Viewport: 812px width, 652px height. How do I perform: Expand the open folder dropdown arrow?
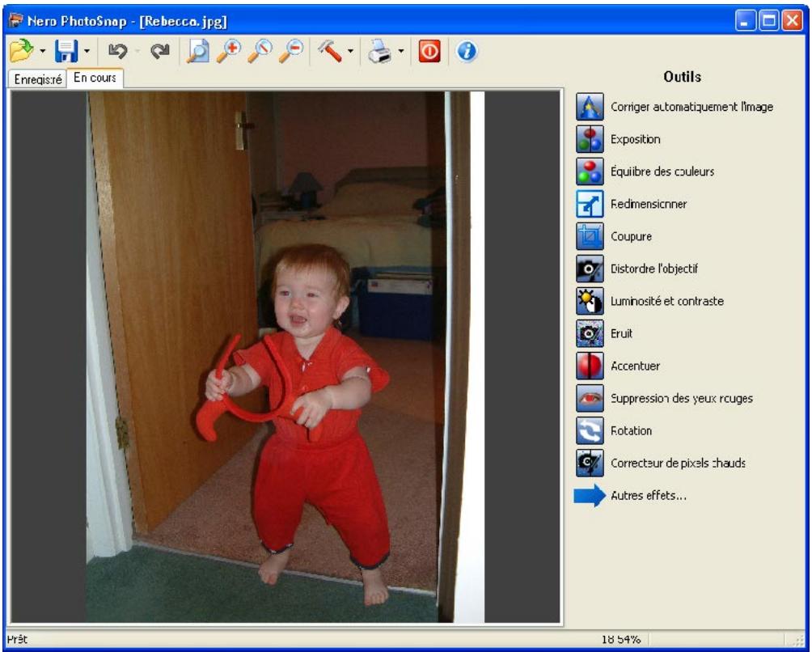pos(43,51)
